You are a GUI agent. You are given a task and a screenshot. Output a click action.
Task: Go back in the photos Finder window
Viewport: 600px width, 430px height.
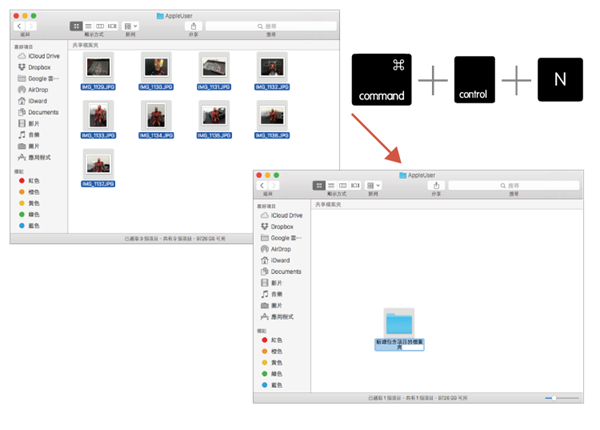pyautogui.click(x=19, y=26)
